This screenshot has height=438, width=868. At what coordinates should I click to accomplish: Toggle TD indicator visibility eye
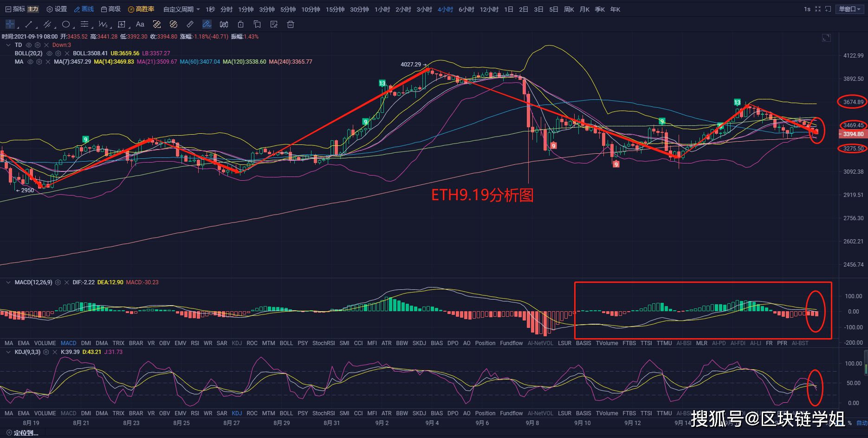click(x=29, y=45)
